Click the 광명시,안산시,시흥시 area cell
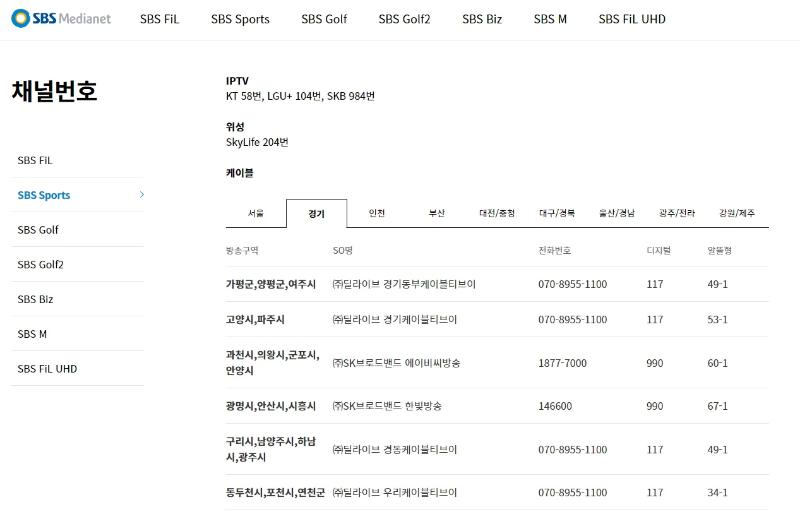The image size is (800, 511). coord(271,406)
